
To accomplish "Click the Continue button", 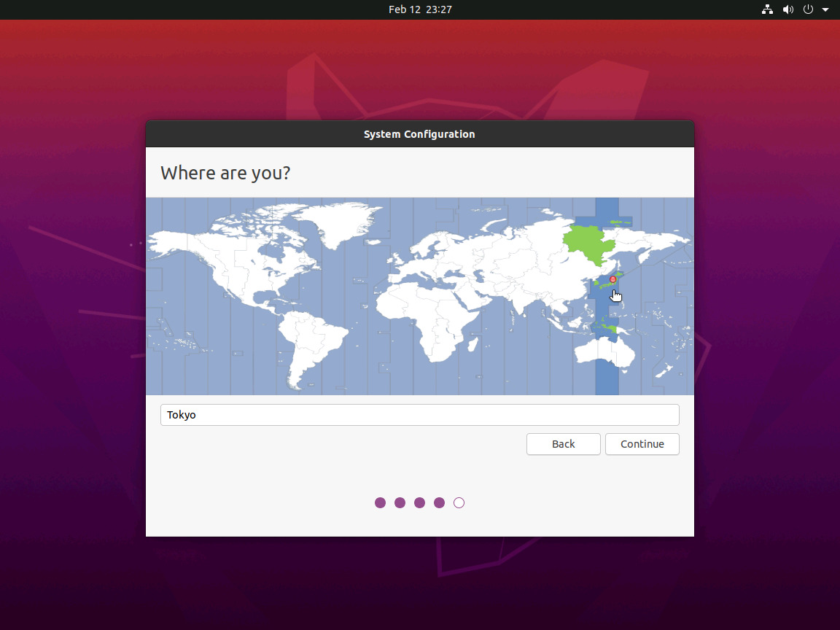I will (x=642, y=444).
